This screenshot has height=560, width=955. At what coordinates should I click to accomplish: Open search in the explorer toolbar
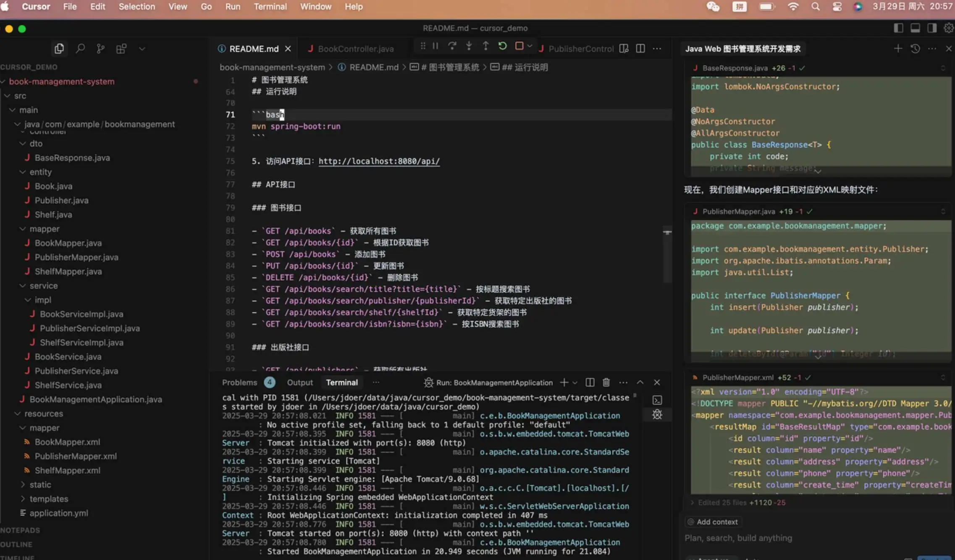tap(81, 48)
